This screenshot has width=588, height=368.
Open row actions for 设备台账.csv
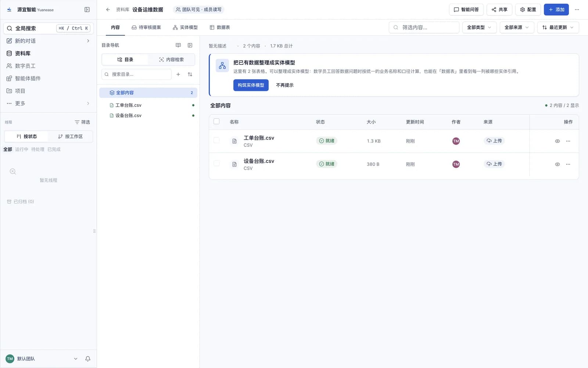click(568, 164)
